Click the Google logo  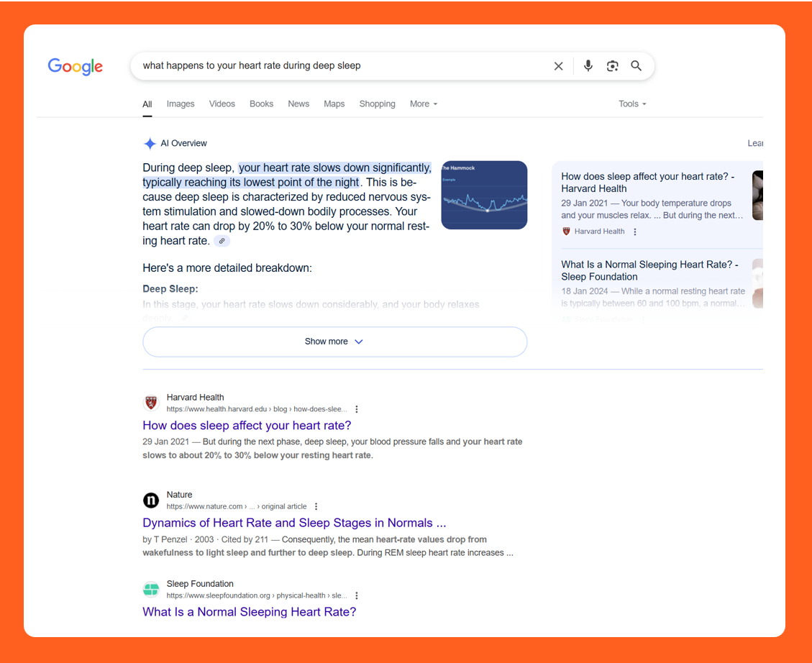pyautogui.click(x=75, y=66)
